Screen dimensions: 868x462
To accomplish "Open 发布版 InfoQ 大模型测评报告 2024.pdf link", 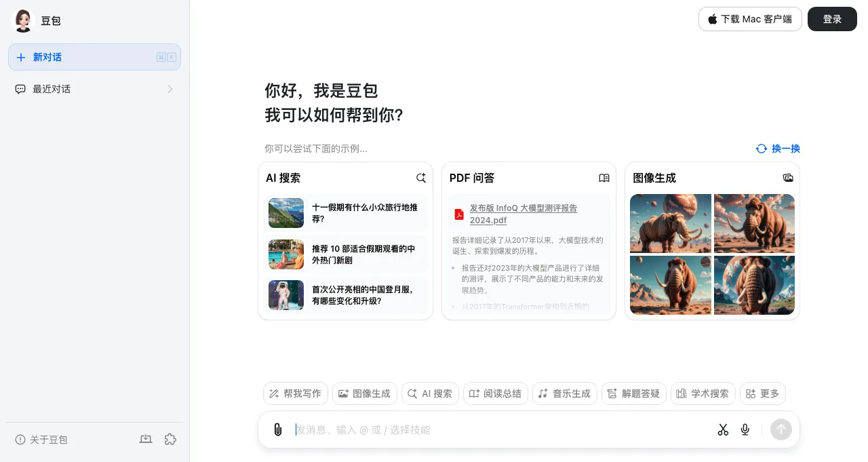I will click(x=524, y=214).
